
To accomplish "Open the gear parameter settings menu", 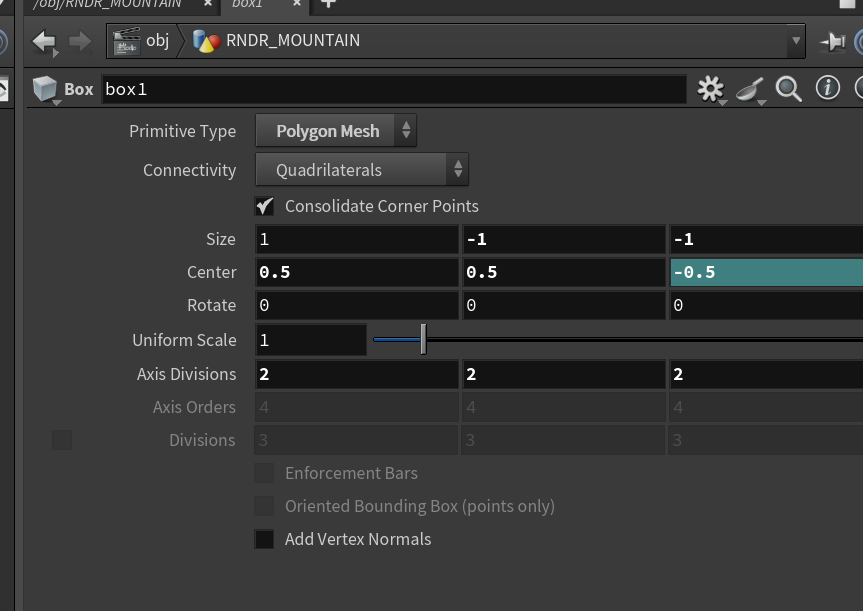I will click(711, 89).
